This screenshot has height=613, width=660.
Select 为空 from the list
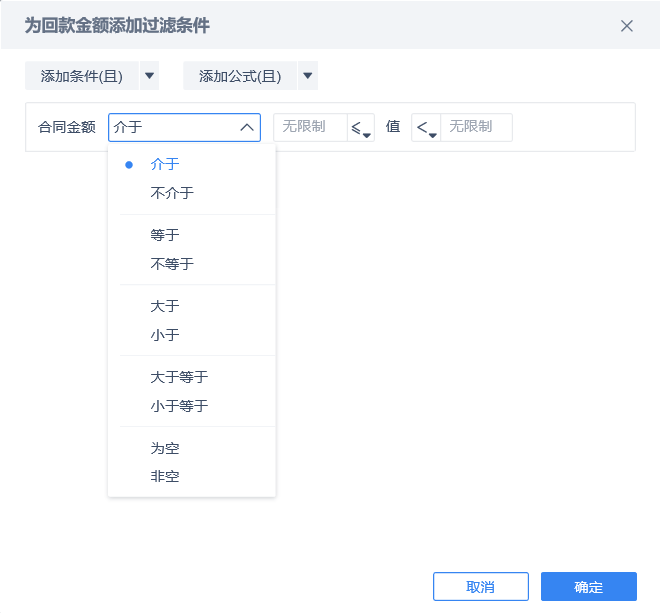tap(165, 448)
